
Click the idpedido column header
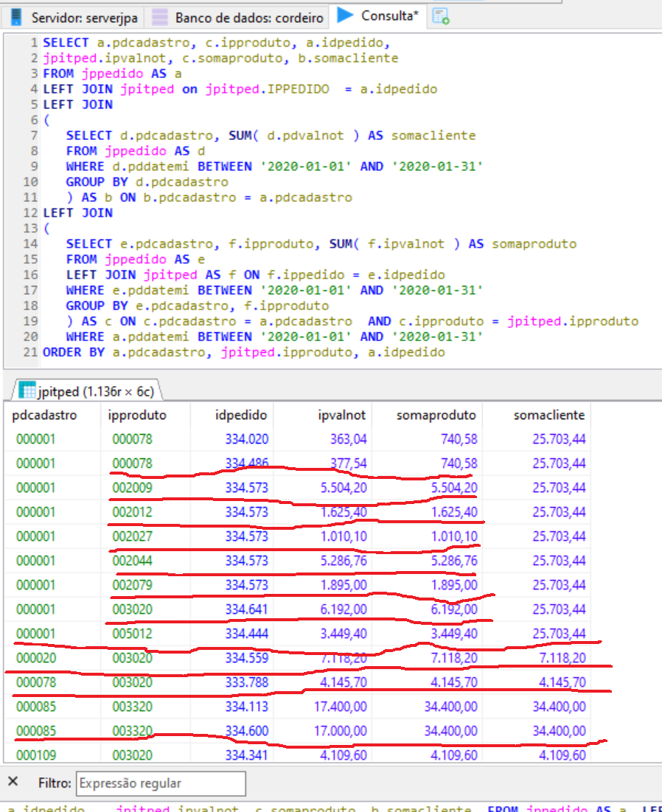coord(241,415)
